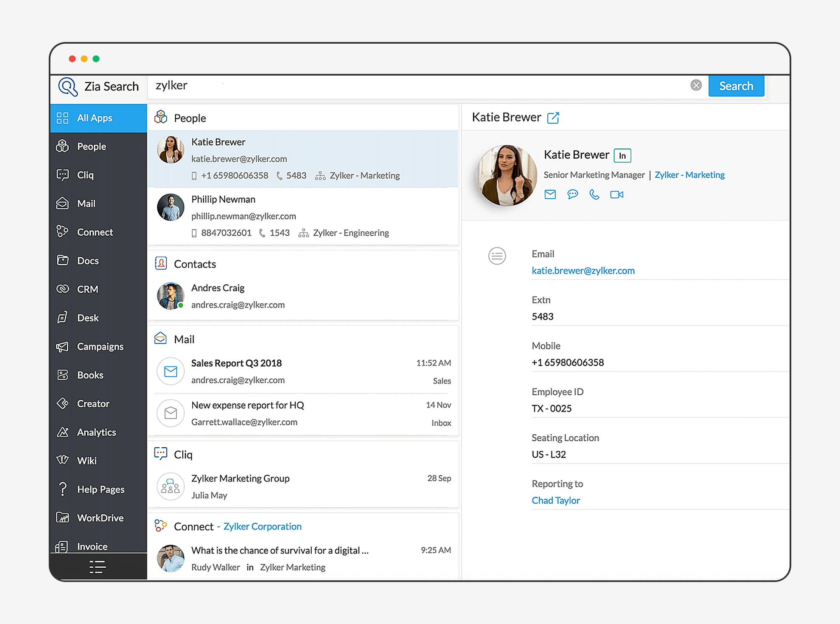Screen dimensions: 840x624
Task: Open the Campaigns section
Action: click(x=98, y=346)
